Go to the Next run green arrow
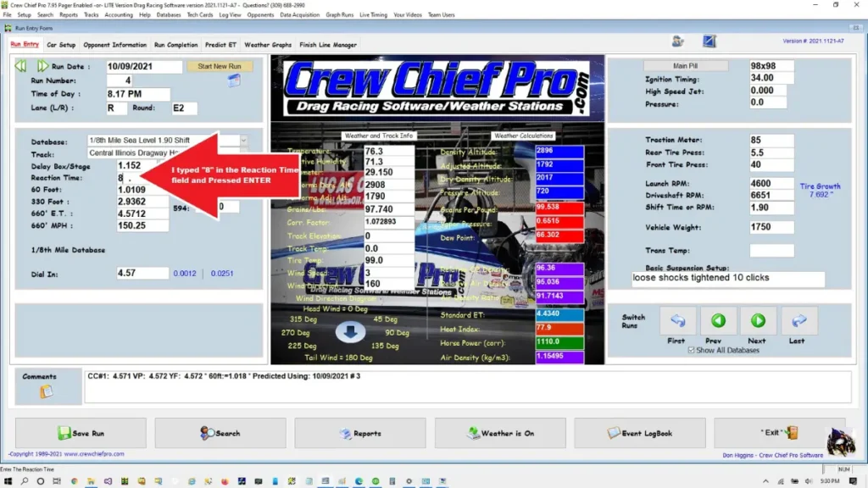The height and width of the screenshot is (488, 868). point(758,321)
